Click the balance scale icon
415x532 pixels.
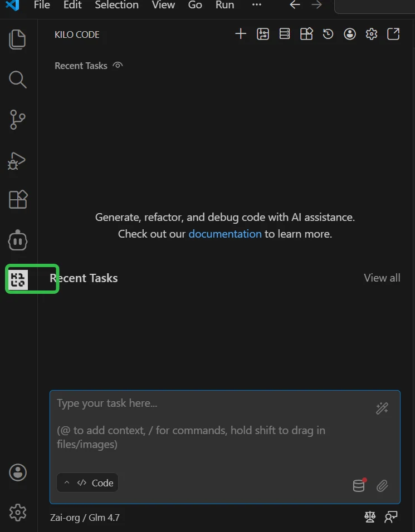[x=370, y=517]
